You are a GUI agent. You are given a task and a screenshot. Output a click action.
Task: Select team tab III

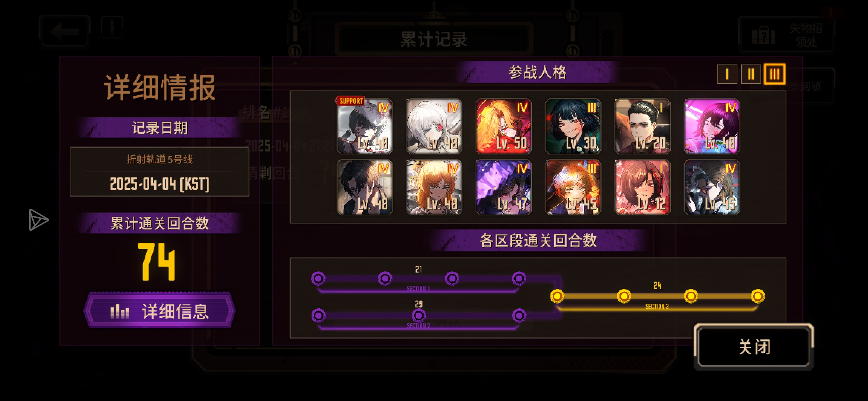(x=775, y=74)
